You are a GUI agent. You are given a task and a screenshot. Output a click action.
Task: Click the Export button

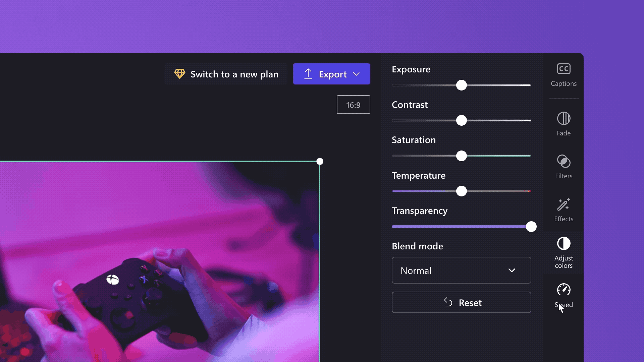point(332,74)
